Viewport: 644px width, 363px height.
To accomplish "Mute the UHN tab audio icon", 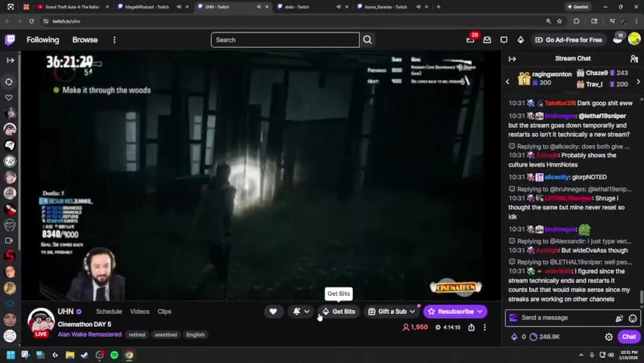I will (x=259, y=7).
